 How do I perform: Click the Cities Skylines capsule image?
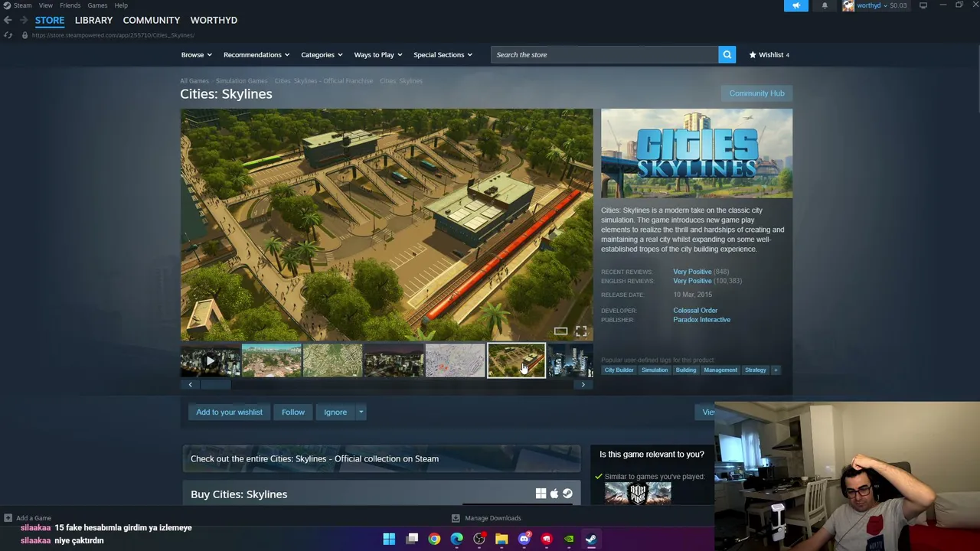coord(697,153)
